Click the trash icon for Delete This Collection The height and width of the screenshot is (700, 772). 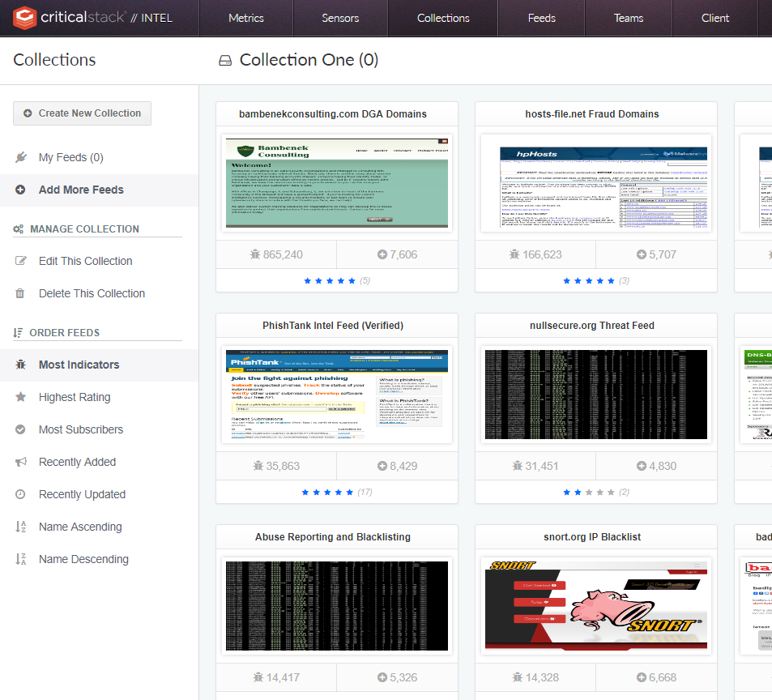point(19,293)
